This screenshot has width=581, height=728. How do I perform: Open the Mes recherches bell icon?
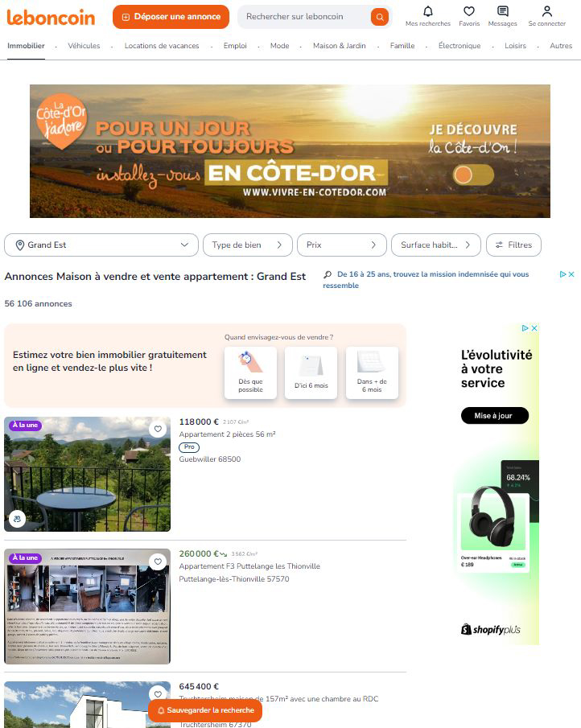[428, 11]
